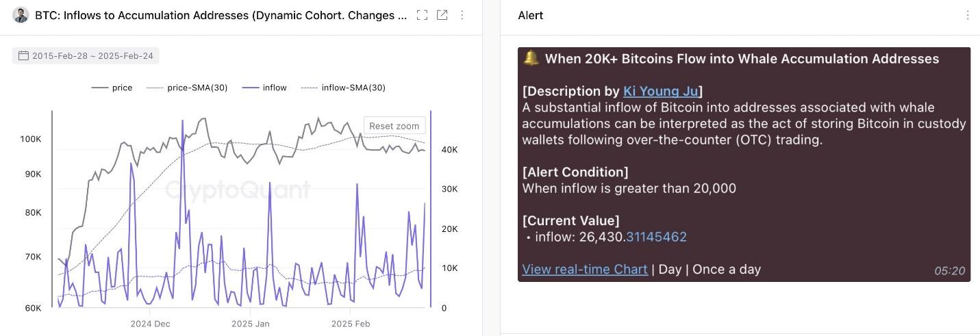Click the calendar icon in the date range

point(23,55)
